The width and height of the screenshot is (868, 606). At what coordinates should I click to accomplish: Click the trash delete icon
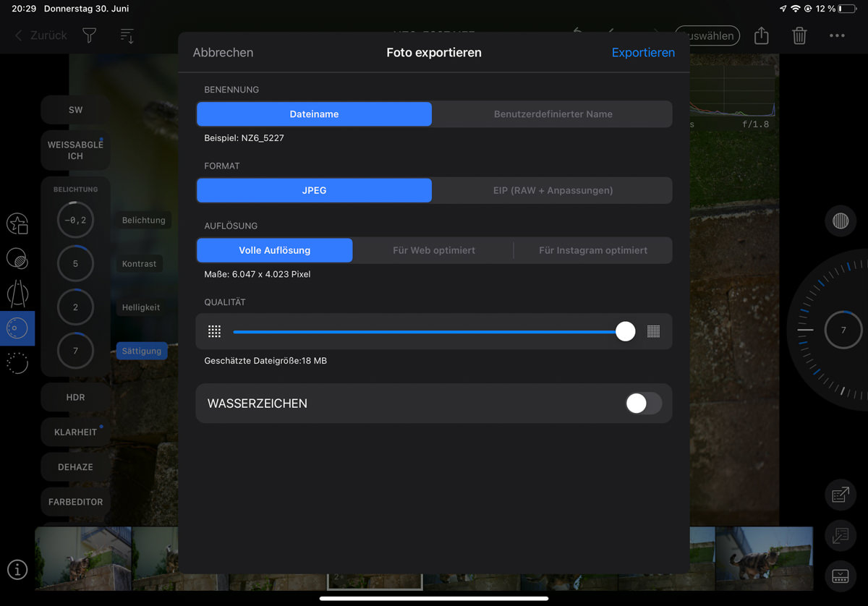[799, 35]
